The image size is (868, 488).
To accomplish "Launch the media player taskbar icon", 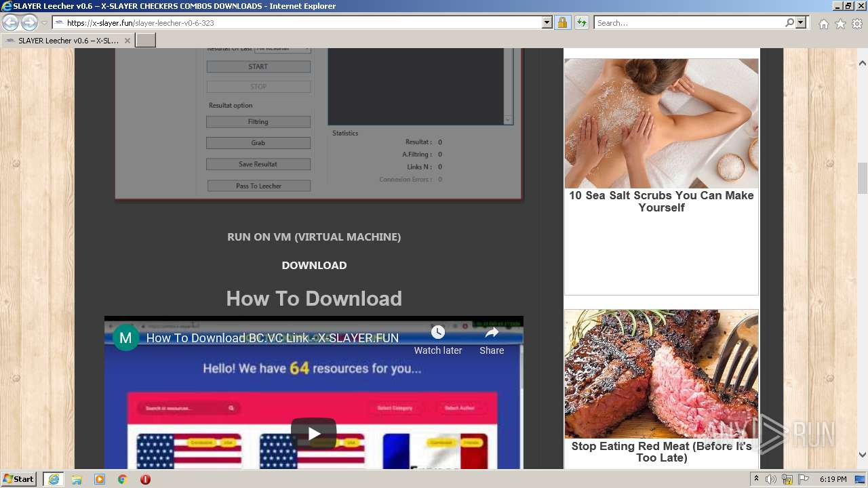I will coord(100,479).
